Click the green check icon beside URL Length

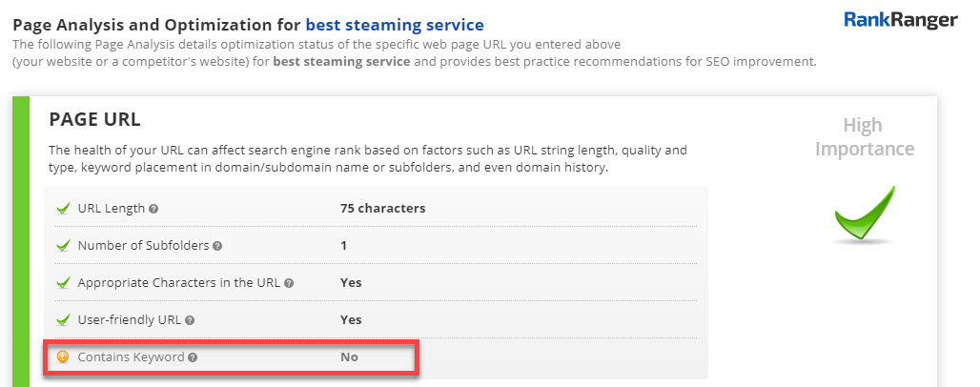63,207
